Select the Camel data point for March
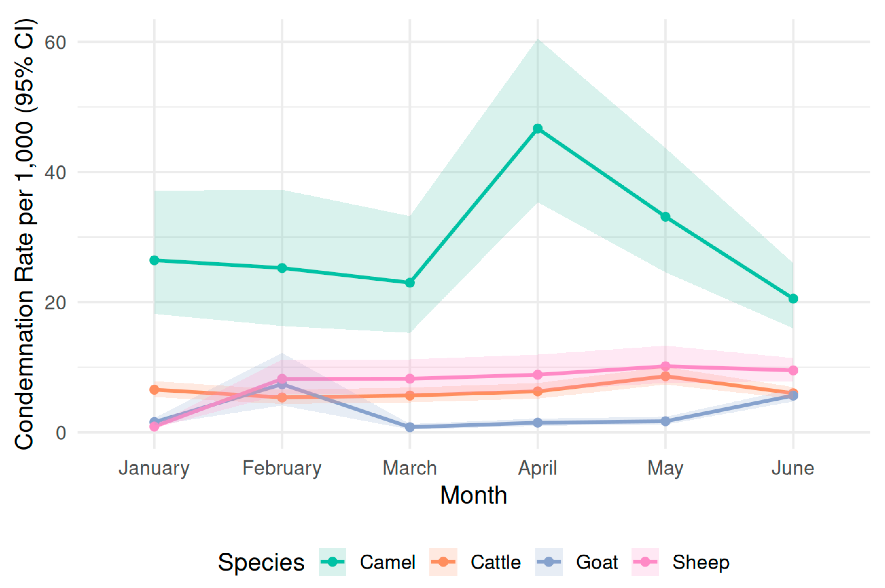 tap(410, 283)
